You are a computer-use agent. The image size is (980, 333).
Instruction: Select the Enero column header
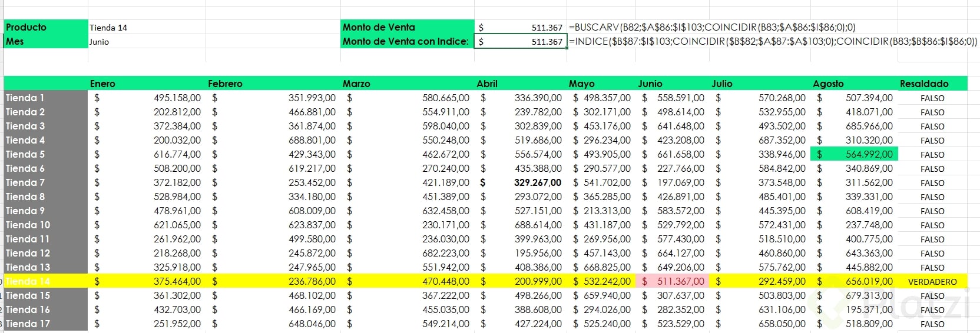tap(102, 84)
